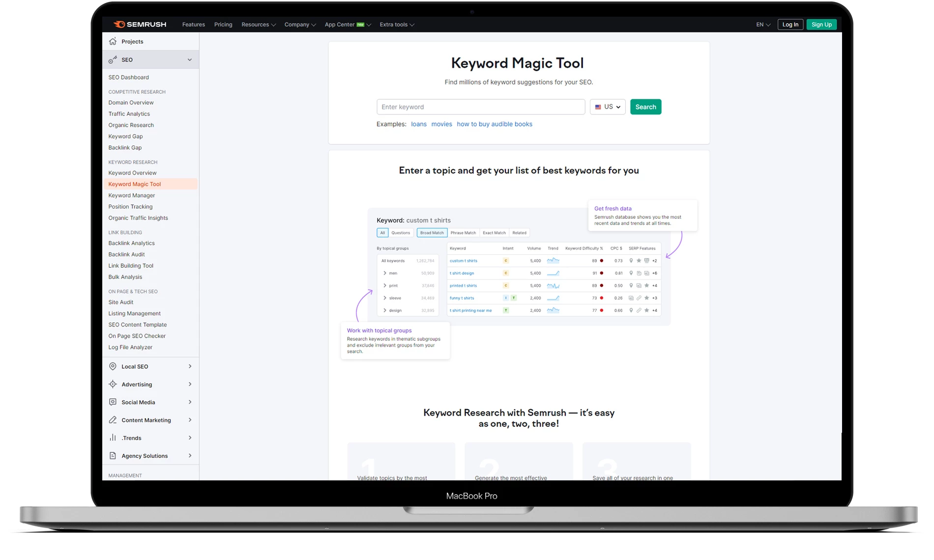934x560 pixels.
Task: Open the Advertising target icon
Action: (x=113, y=384)
